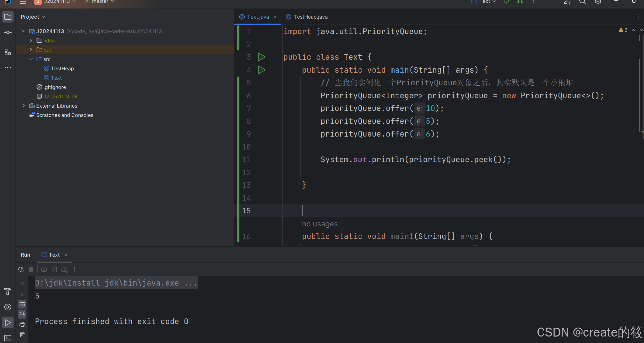Open the Terminal tool window icon
The width and height of the screenshot is (644, 343).
(8, 338)
